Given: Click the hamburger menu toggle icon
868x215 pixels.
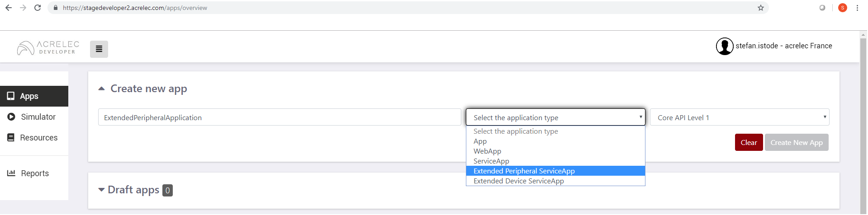Looking at the screenshot, I should click(99, 49).
